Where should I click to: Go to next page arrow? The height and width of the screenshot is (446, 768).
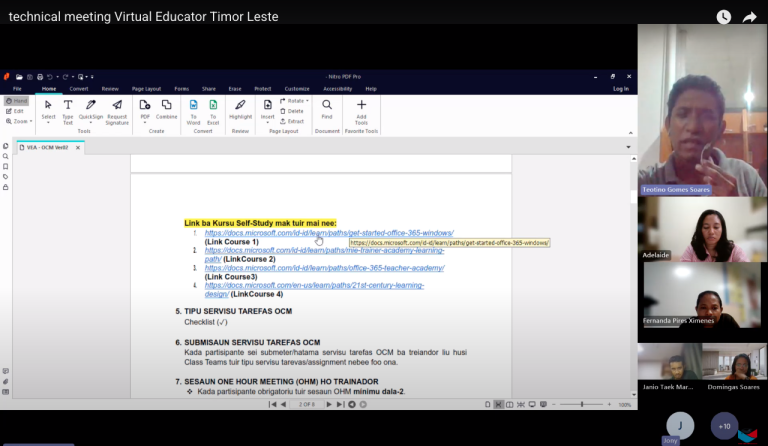tap(329, 404)
